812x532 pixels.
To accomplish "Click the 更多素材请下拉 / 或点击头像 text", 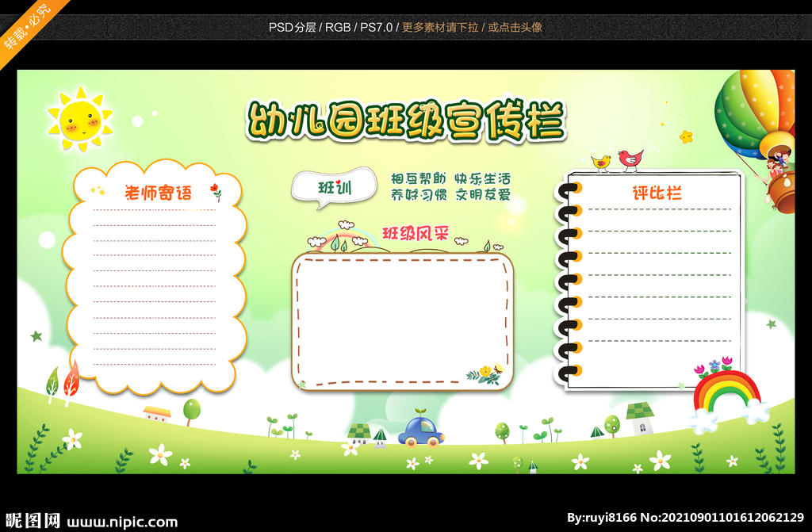I will tap(472, 28).
